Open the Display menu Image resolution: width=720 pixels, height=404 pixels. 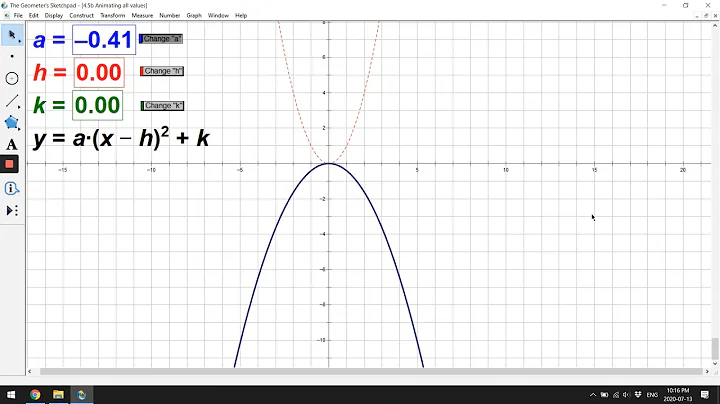click(54, 16)
